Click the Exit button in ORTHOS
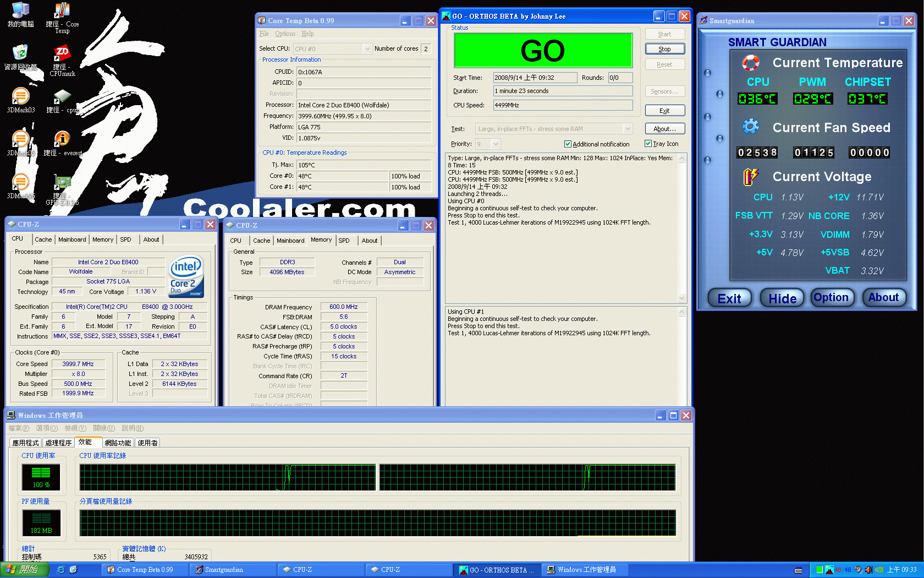The height and width of the screenshot is (578, 924). (x=664, y=111)
